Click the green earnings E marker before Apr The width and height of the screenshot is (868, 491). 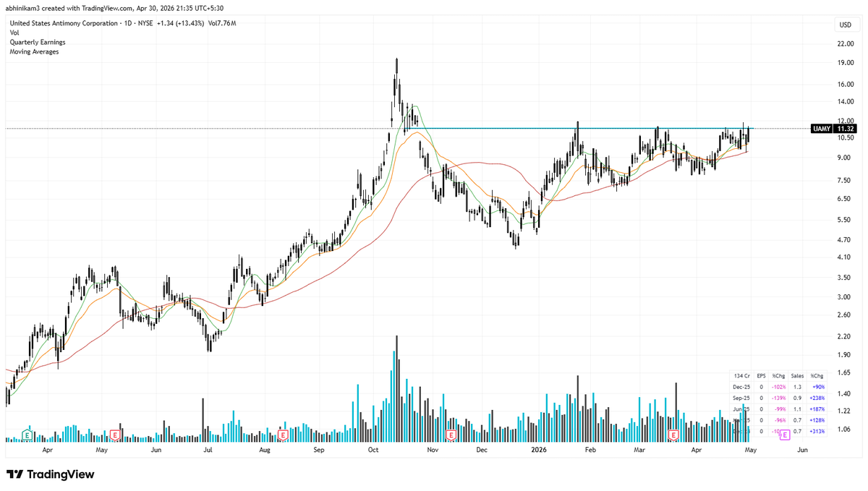pos(27,435)
